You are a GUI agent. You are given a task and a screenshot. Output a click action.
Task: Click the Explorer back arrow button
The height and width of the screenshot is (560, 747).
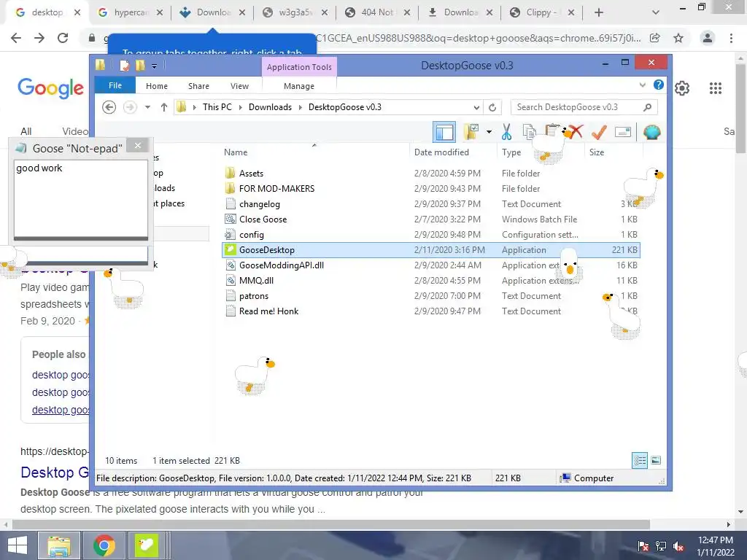[x=109, y=107]
